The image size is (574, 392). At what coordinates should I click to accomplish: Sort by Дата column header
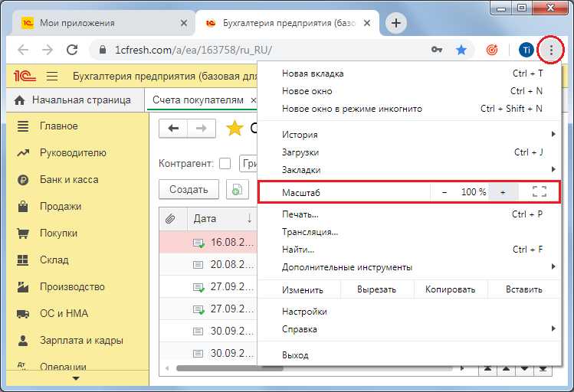pyautogui.click(x=222, y=219)
